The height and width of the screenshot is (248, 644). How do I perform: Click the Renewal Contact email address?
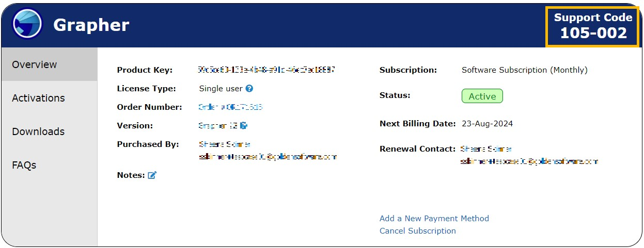click(529, 161)
